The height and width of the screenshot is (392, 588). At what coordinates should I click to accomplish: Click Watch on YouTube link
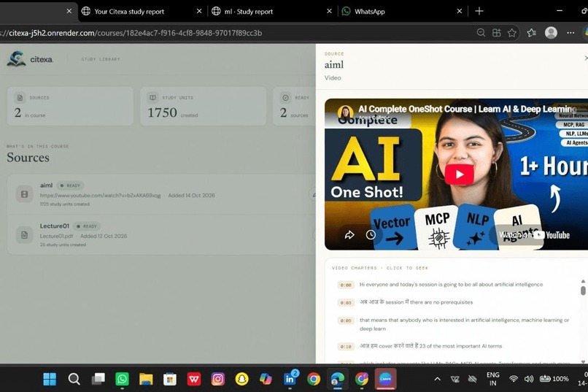tap(533, 235)
